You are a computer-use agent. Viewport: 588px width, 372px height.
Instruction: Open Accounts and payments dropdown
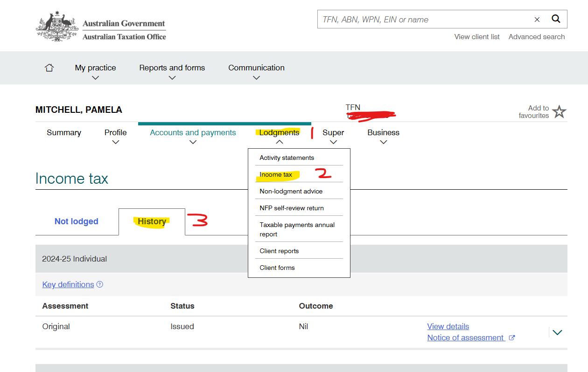193,137
